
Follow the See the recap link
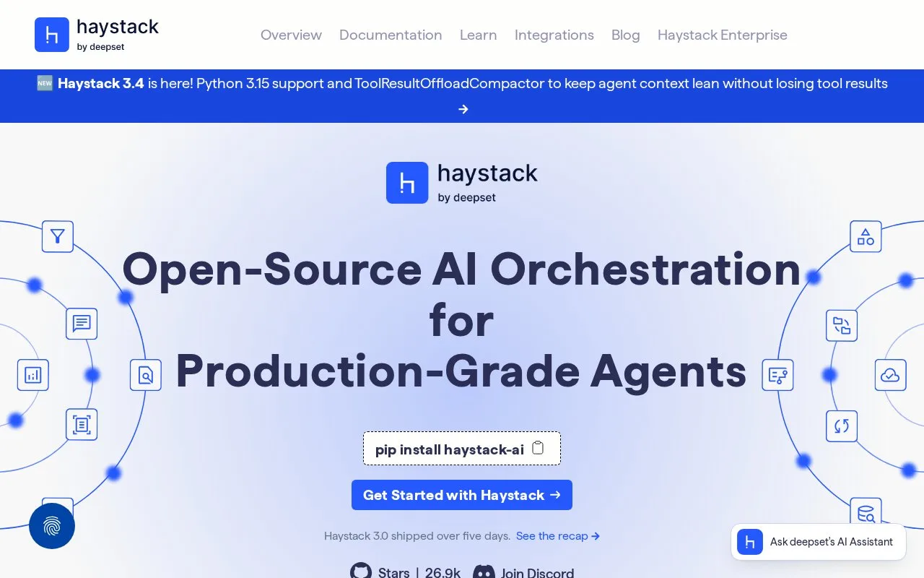coord(558,536)
